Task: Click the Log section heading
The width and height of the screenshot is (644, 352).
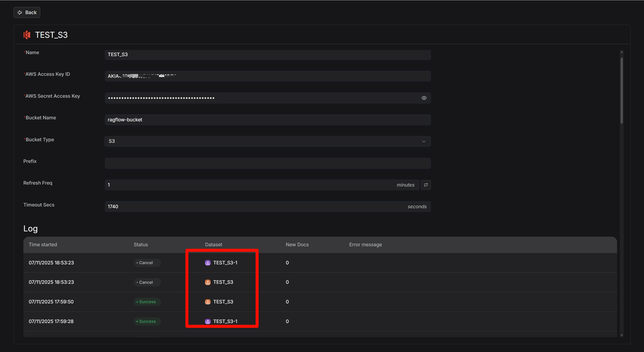Action: pos(30,229)
